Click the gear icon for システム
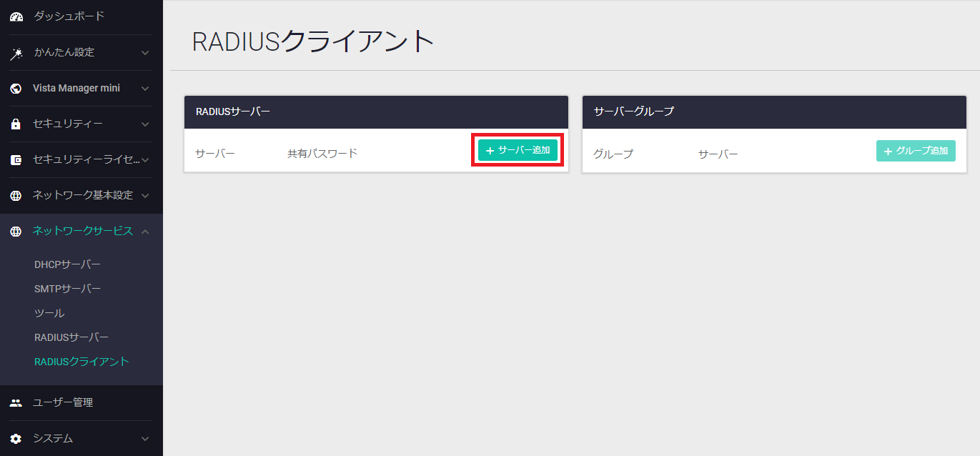The image size is (980, 456). [x=16, y=438]
